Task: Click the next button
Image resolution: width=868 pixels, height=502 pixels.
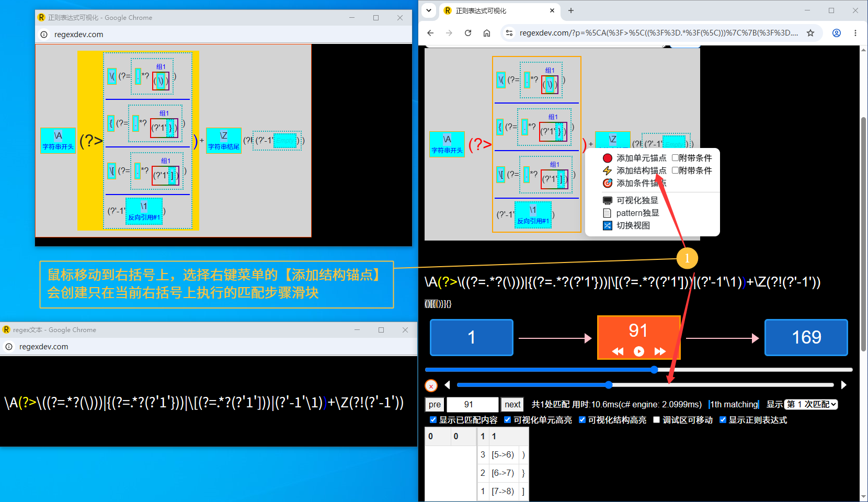Action: click(x=512, y=404)
